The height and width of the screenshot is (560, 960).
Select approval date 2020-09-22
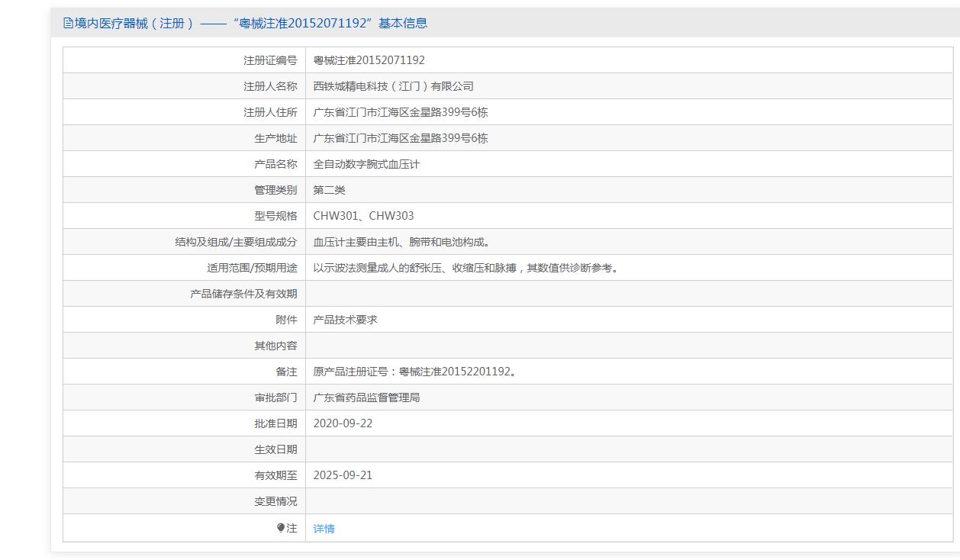pos(343,423)
